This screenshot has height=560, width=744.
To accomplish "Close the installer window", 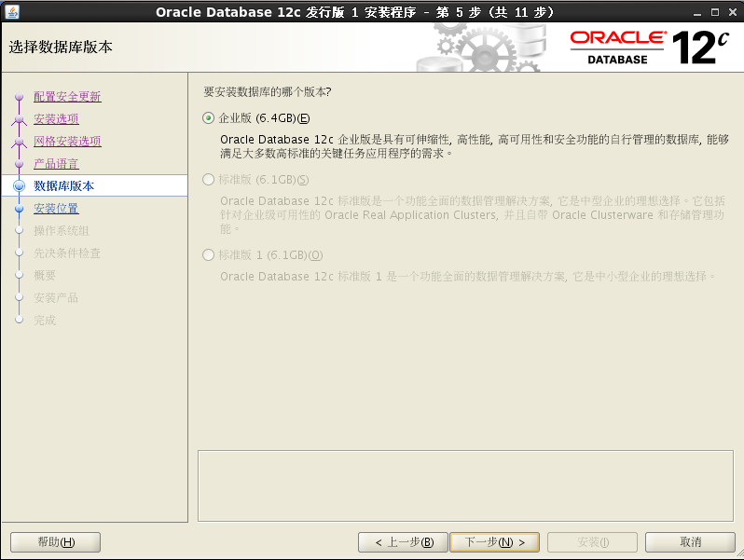I will tap(733, 12).
